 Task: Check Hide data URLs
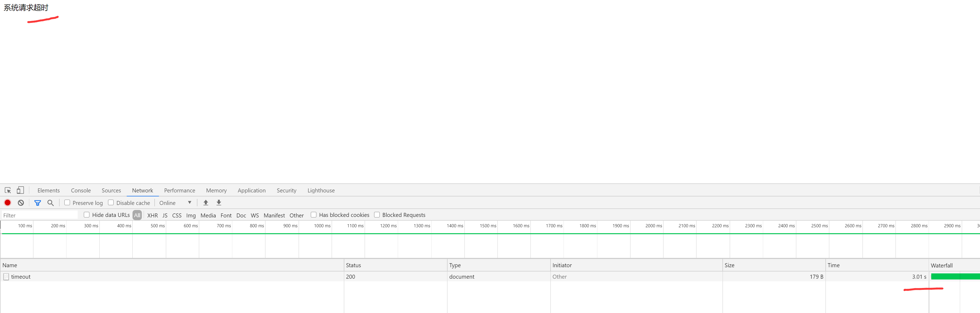click(87, 215)
